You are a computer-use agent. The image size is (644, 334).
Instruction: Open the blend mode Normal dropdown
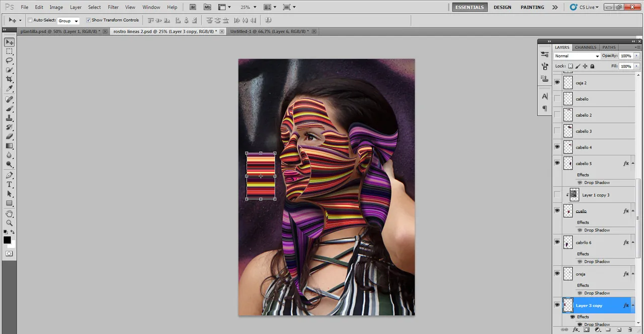(x=577, y=56)
